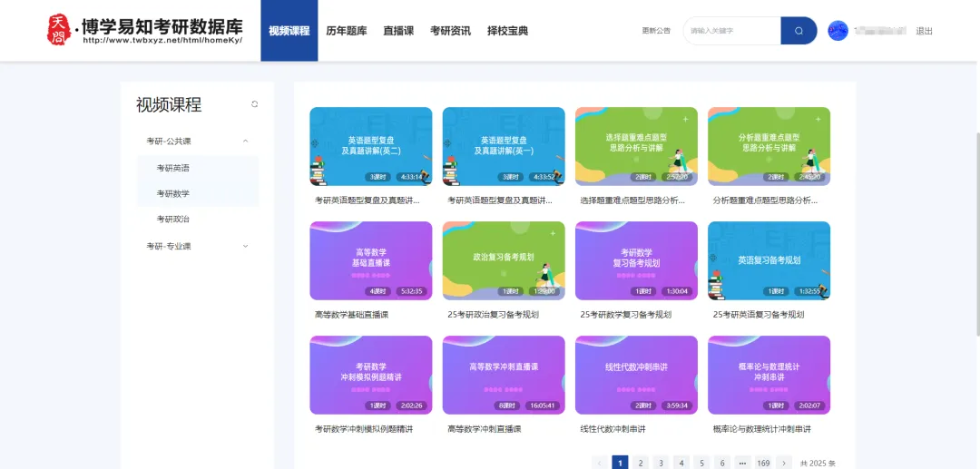This screenshot has width=980, height=469.
Task: Select 考研英语 in the sidebar
Action: 173,168
